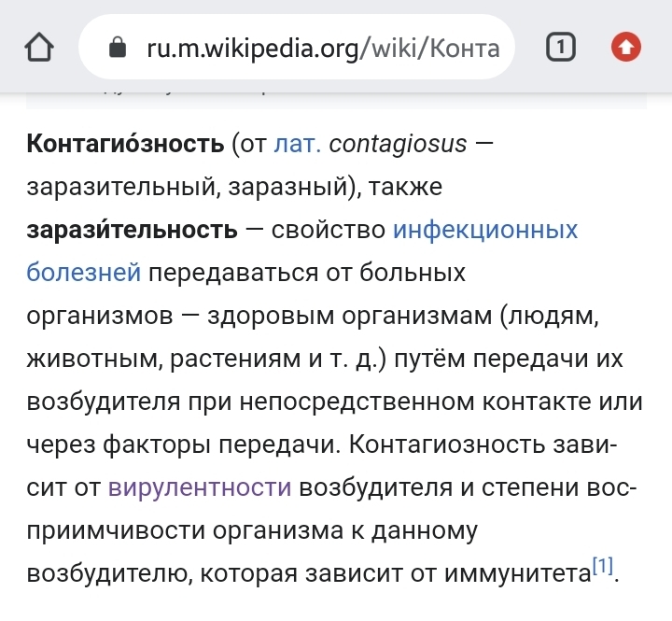672x621 pixels.
Task: Click the blue "болезней" link
Action: pos(84,273)
